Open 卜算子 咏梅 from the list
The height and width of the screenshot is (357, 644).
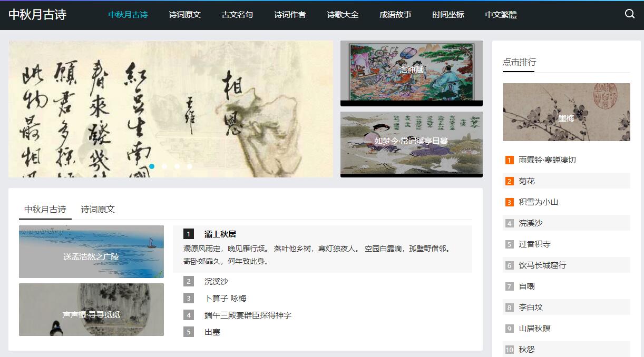tap(226, 299)
